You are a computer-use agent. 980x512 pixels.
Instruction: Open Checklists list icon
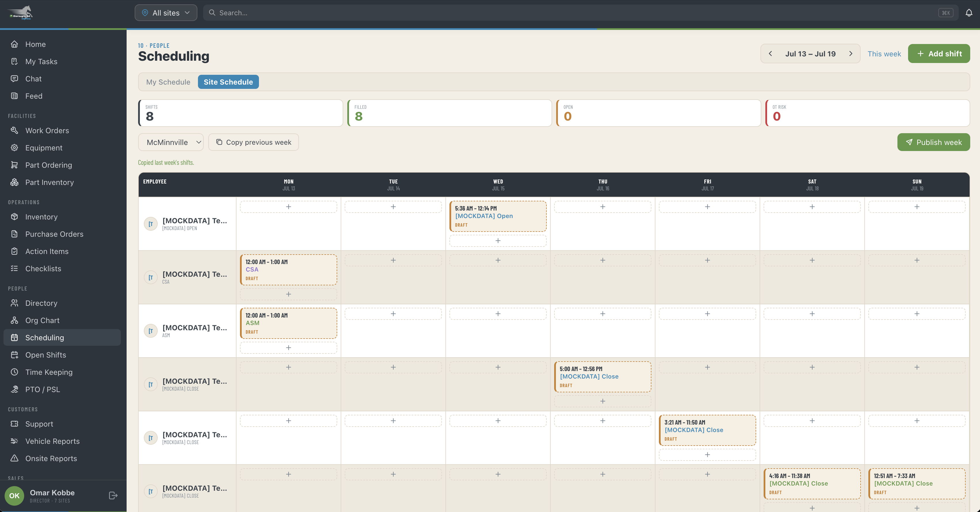(x=14, y=269)
